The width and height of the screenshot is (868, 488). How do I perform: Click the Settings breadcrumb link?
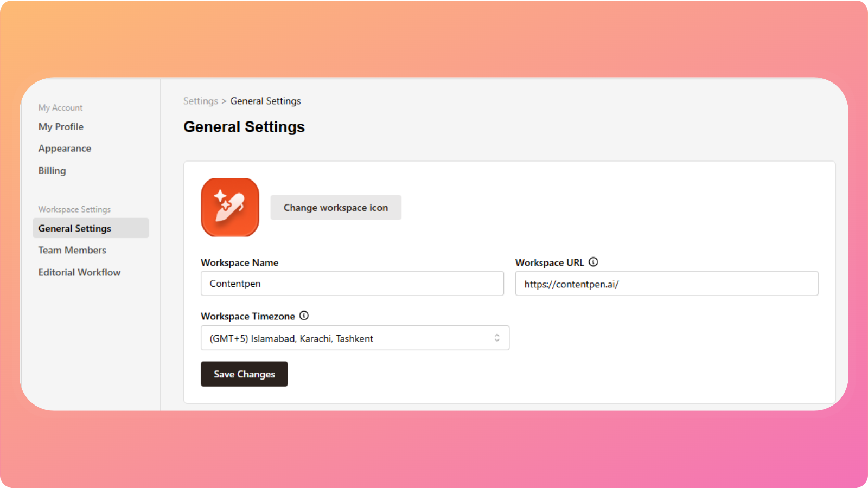click(200, 101)
